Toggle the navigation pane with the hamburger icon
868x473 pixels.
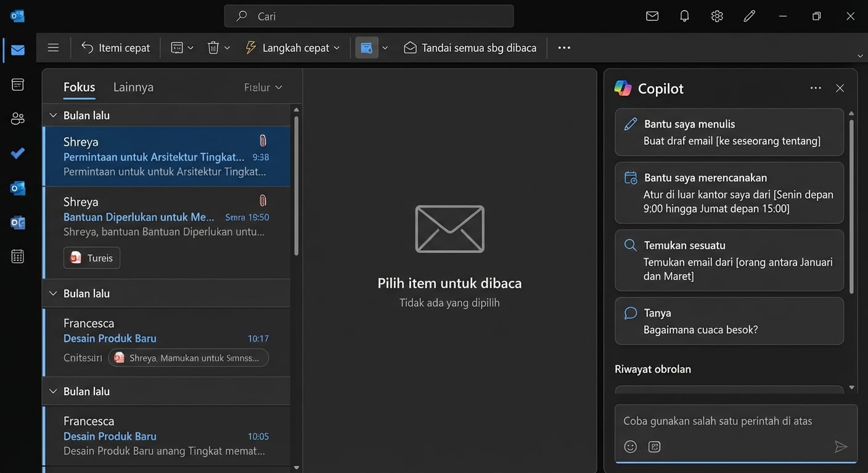pyautogui.click(x=53, y=47)
